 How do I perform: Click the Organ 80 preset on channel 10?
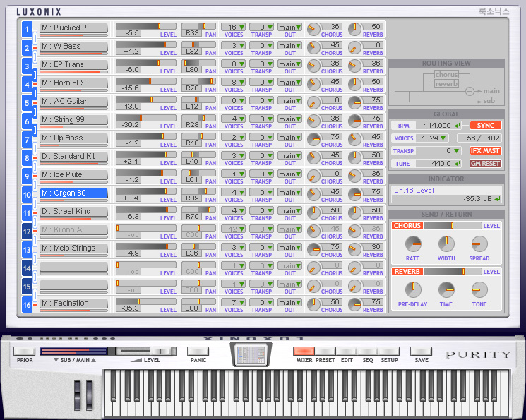(x=73, y=193)
